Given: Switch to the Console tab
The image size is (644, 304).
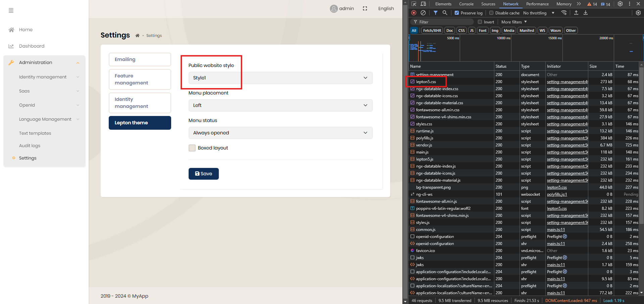Looking at the screenshot, I should point(466,4).
